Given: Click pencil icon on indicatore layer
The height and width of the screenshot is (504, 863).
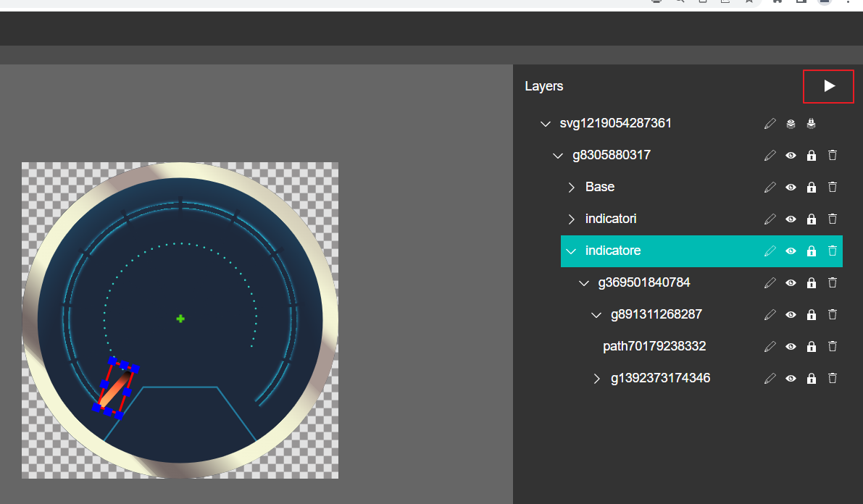Looking at the screenshot, I should (x=770, y=251).
